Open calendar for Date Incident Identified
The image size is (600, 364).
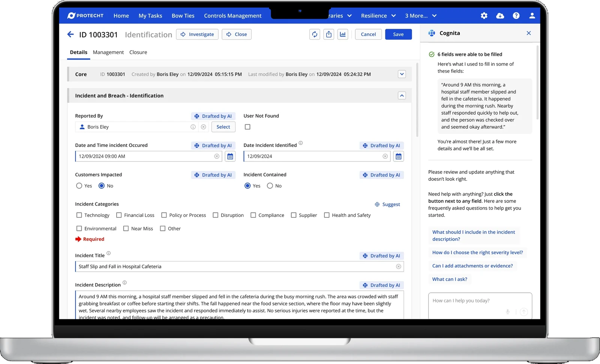point(399,156)
